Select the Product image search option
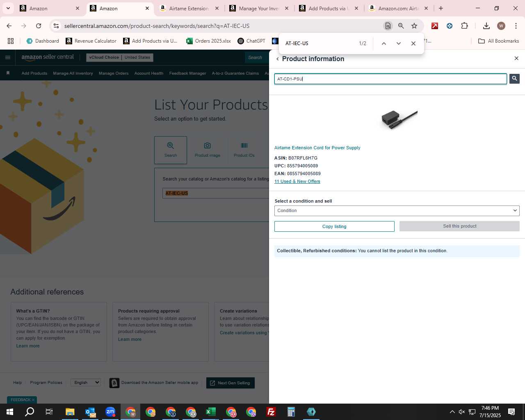 [208, 150]
